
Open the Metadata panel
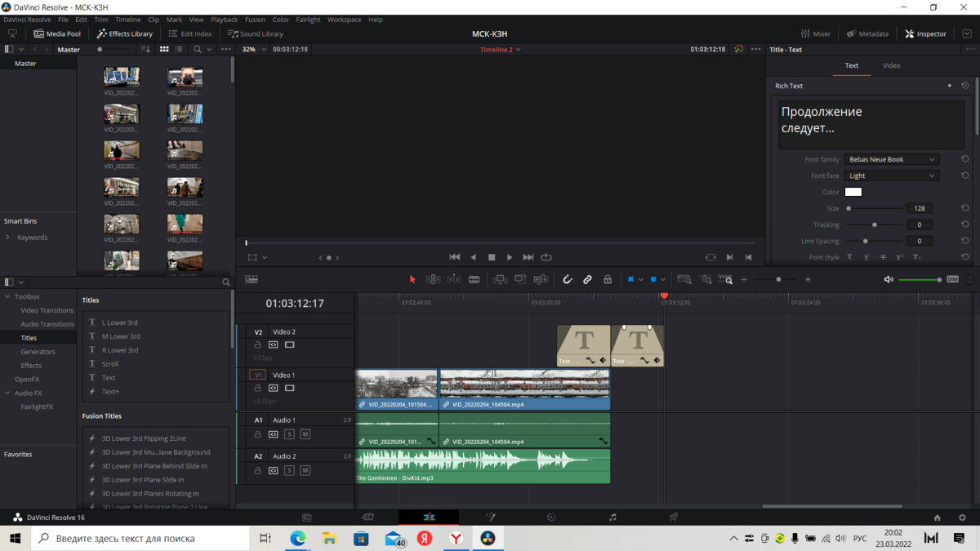[x=866, y=33]
